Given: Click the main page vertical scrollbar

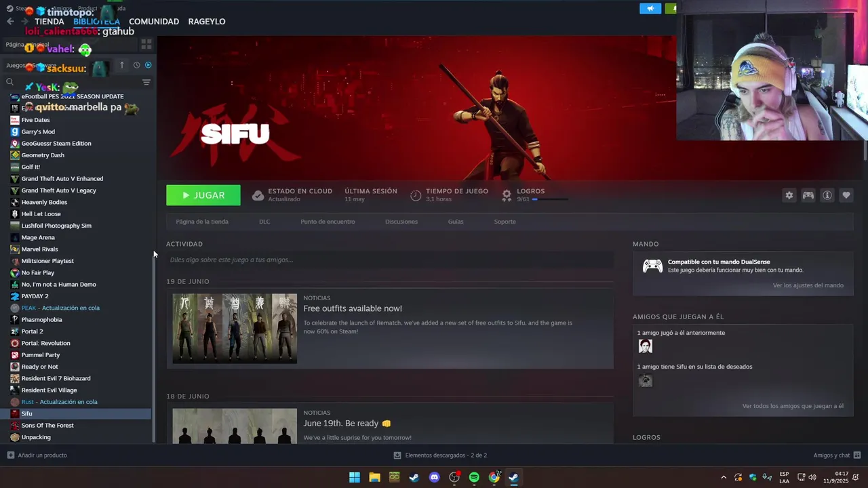Looking at the screenshot, I should [865, 150].
